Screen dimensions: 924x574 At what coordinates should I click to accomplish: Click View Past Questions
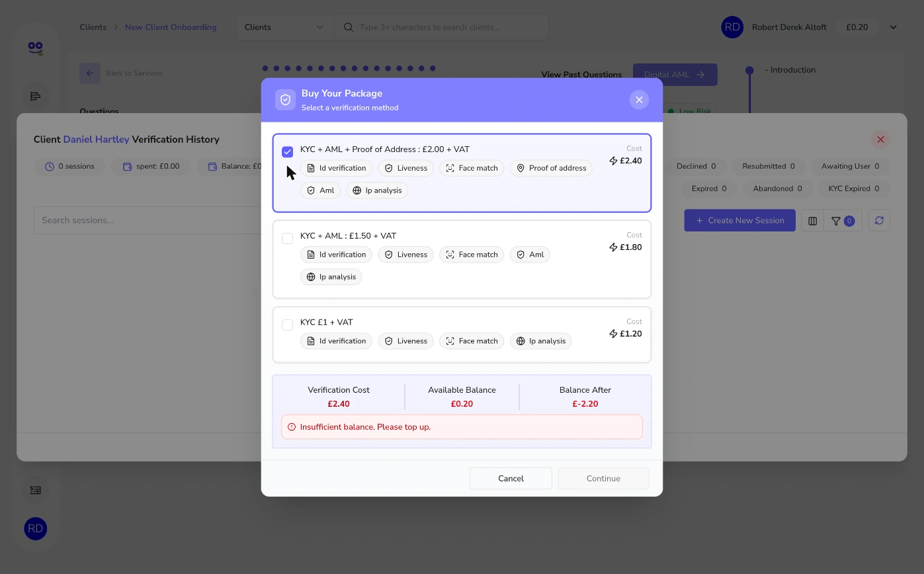pos(581,75)
